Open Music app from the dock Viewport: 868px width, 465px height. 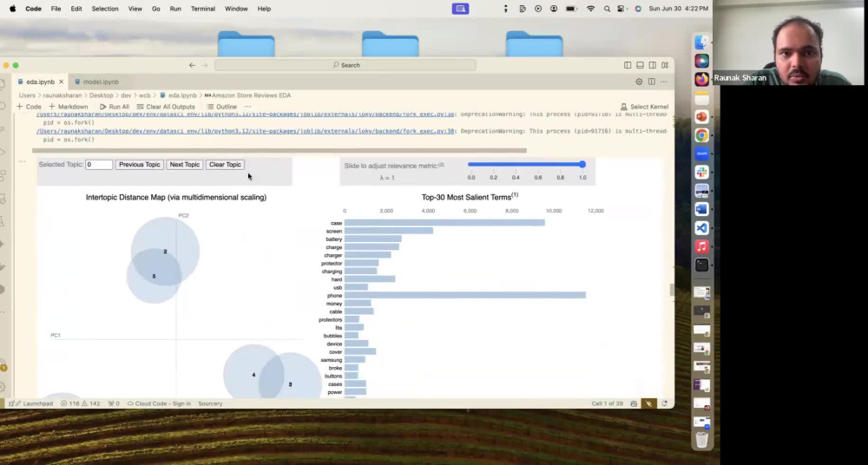coord(701,246)
